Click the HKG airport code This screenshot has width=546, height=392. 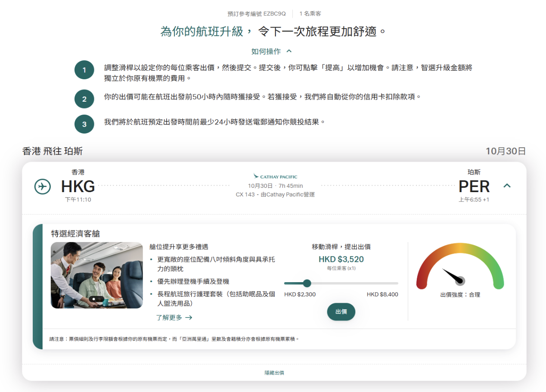[78, 187]
